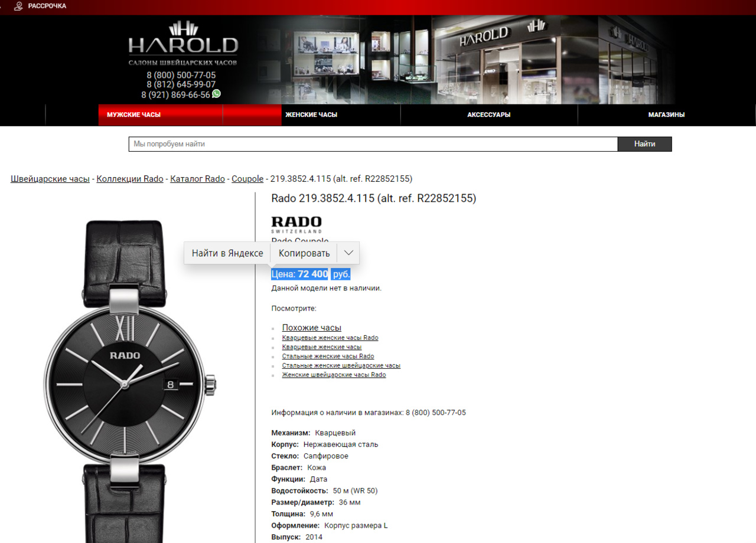Open the Швейцарские часы breadcrumb link
The width and height of the screenshot is (756, 543).
pos(50,179)
